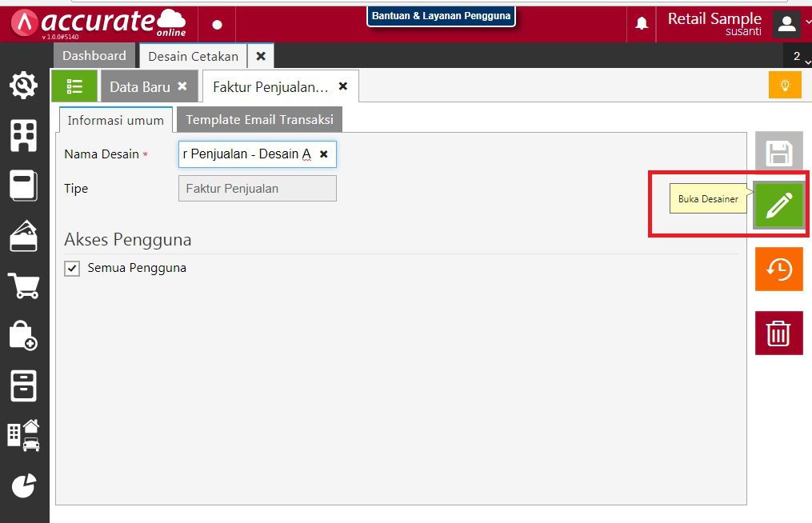The image size is (812, 523).
Task: Open the designer with the green pencil icon
Action: [778, 205]
